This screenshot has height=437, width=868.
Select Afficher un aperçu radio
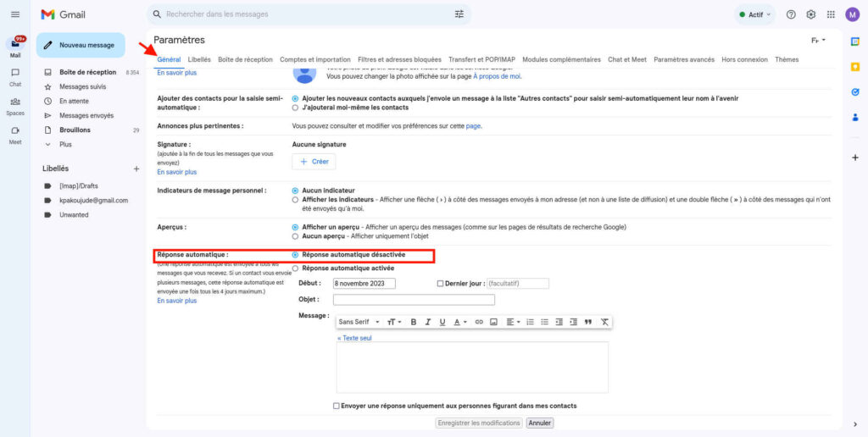[x=295, y=227]
